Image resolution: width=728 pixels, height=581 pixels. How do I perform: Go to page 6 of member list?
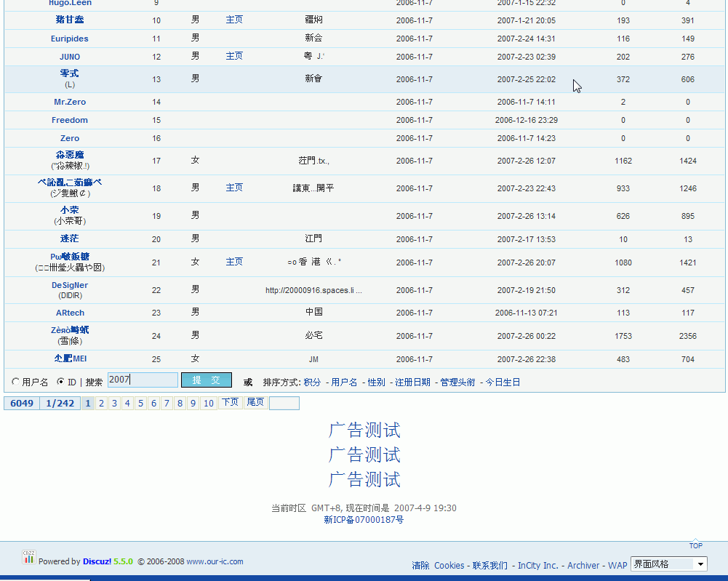tap(153, 404)
